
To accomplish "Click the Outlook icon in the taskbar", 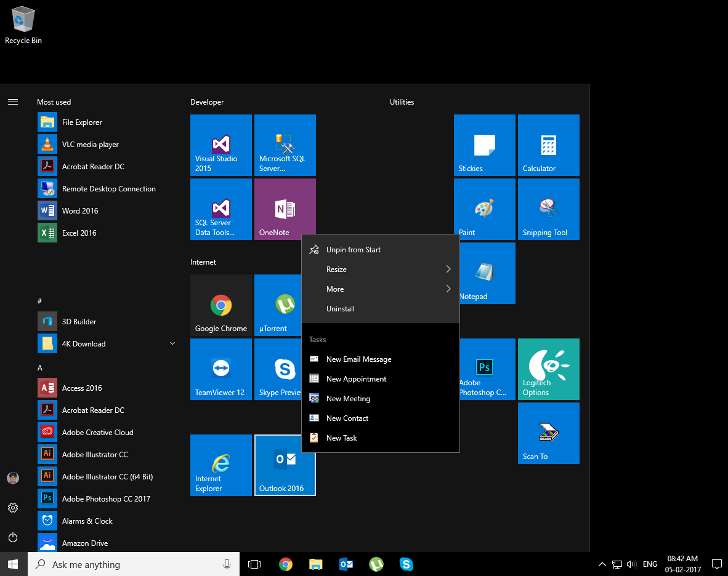I will pos(346,564).
